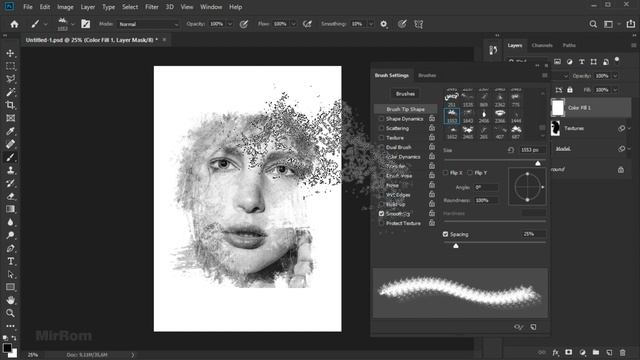
Task: Click the type layer filter icon
Action: click(x=582, y=62)
